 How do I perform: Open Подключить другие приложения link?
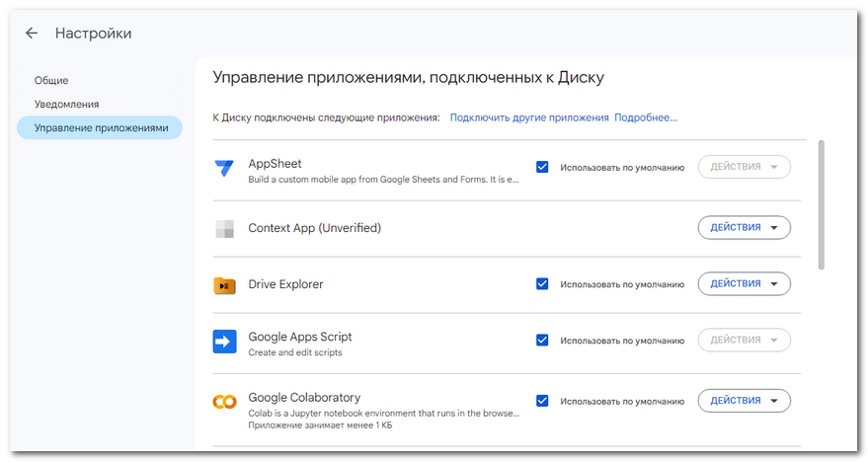[x=529, y=117]
